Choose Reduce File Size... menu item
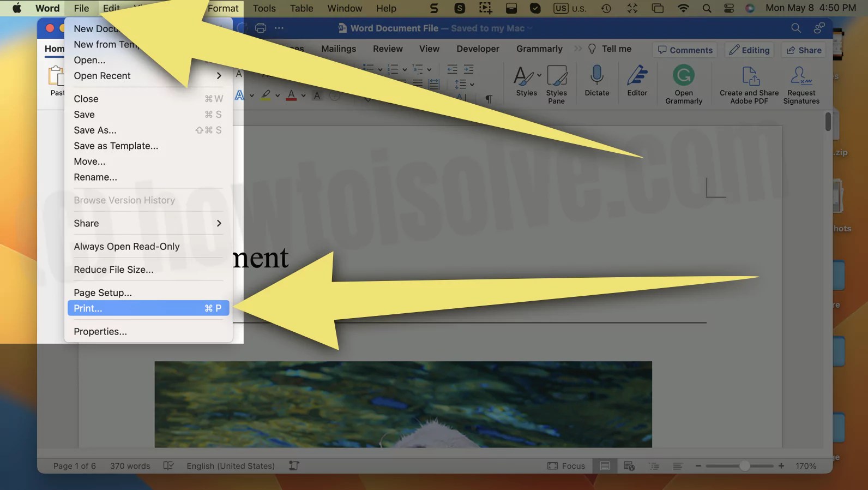 (x=148, y=270)
